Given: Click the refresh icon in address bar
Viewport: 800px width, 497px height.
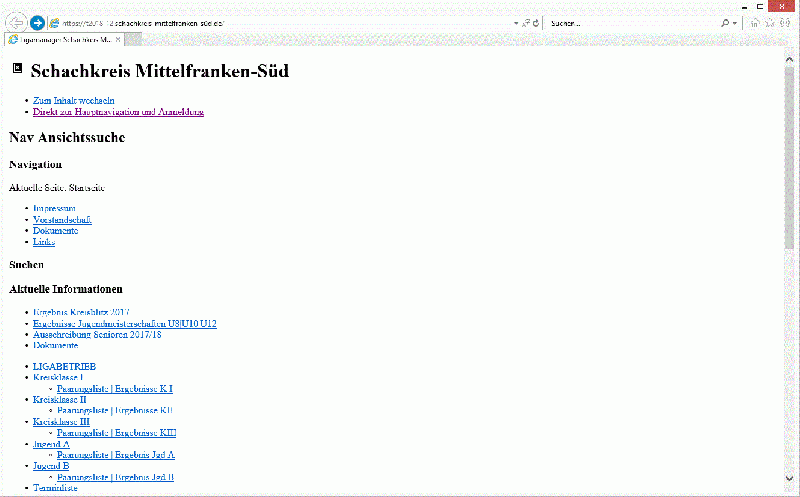Looking at the screenshot, I should point(536,22).
